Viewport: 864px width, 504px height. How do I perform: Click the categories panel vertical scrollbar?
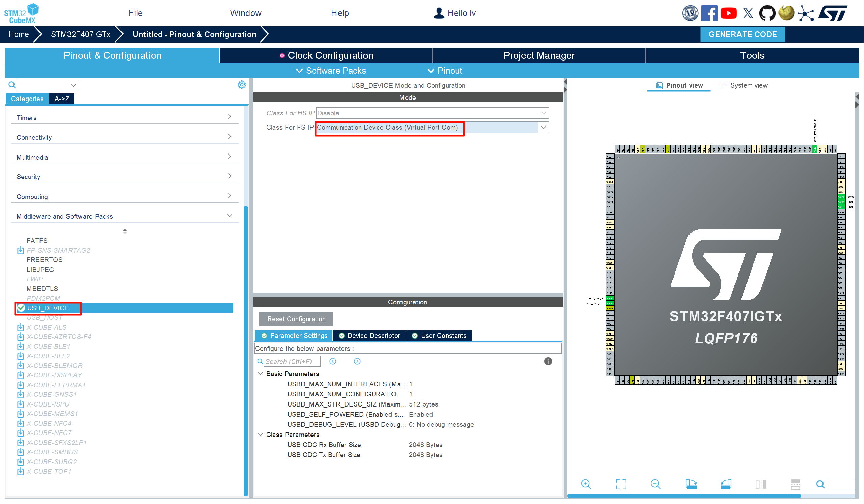coord(245,351)
